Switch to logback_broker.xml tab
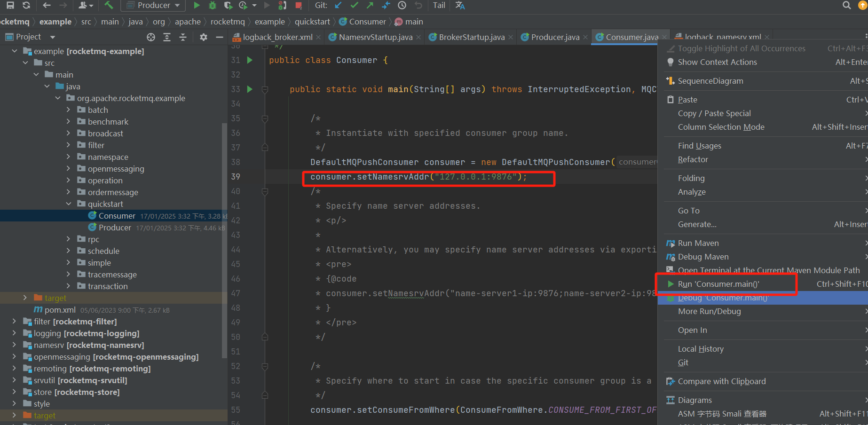Image resolution: width=868 pixels, height=425 pixels. tap(277, 37)
